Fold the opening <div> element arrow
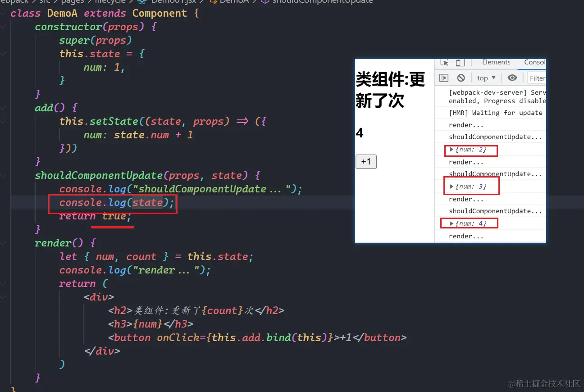Screen dimensions: 584x392 pyautogui.click(x=3, y=297)
